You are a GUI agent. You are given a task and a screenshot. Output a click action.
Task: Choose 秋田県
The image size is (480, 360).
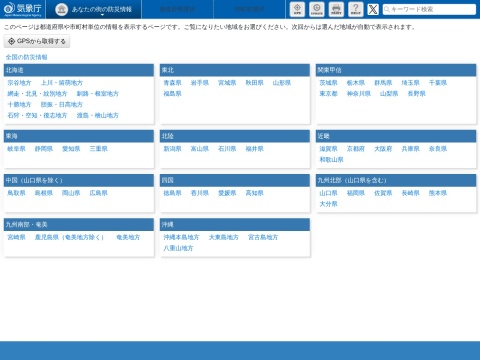click(254, 83)
